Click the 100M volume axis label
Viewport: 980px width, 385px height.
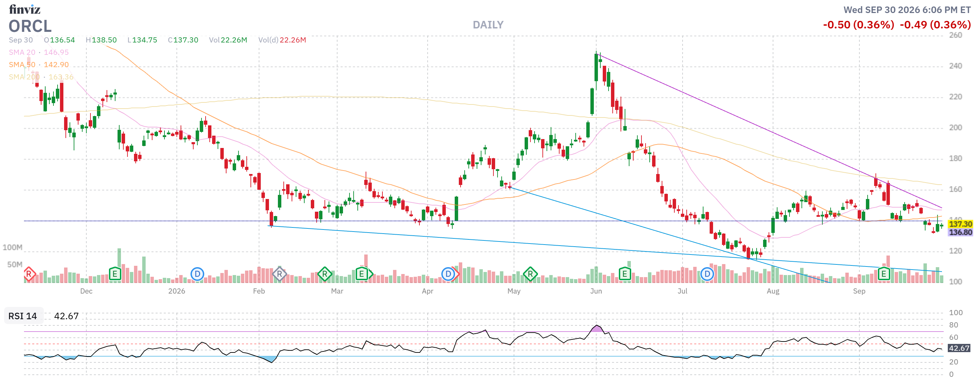point(13,247)
